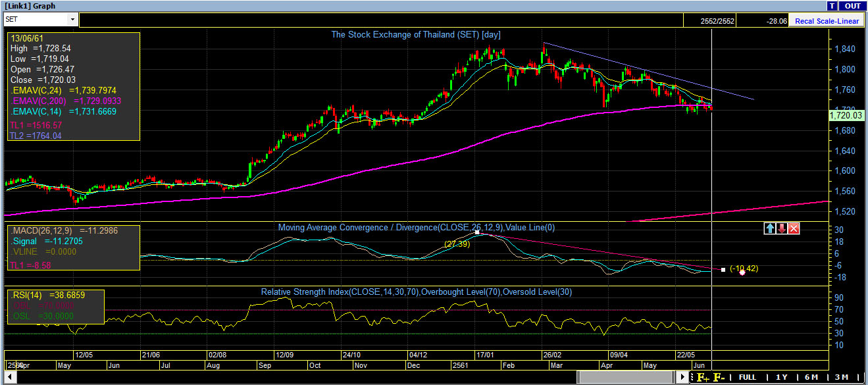
Task: Show FULL time range of chart
Action: click(747, 378)
